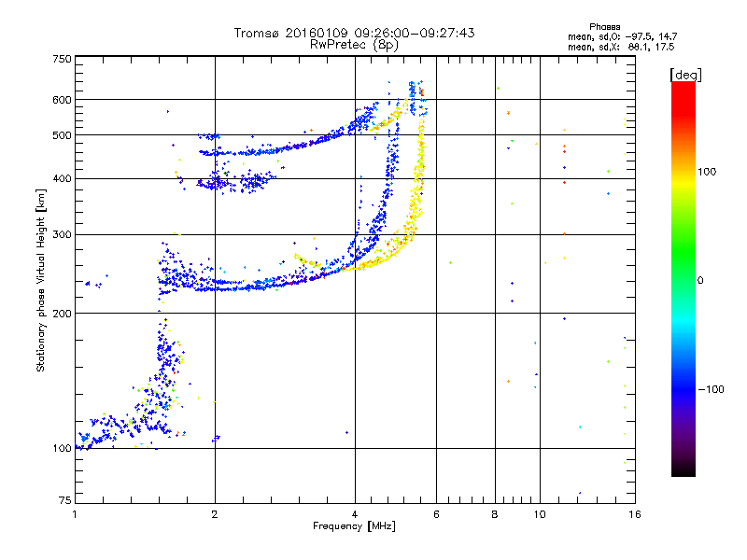The height and width of the screenshot is (560, 747).
Task: Click the y-axis tick label '400'
Action: pyautogui.click(x=62, y=178)
